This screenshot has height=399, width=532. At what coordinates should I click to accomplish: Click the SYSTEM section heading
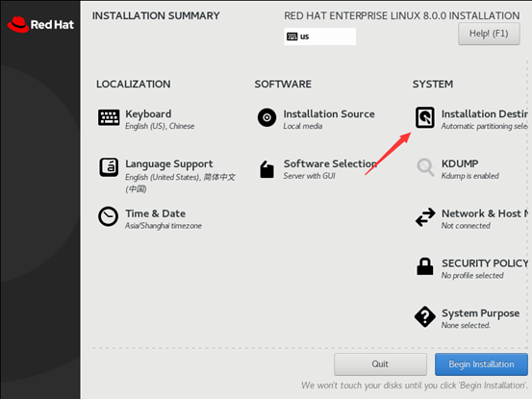(433, 84)
